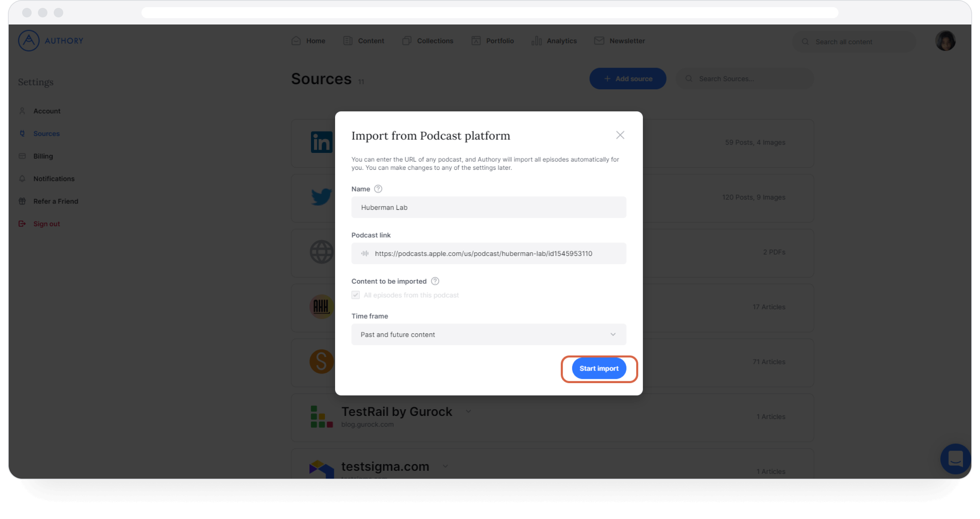Click the Add source button
This screenshot has height=519, width=980.
tap(628, 79)
